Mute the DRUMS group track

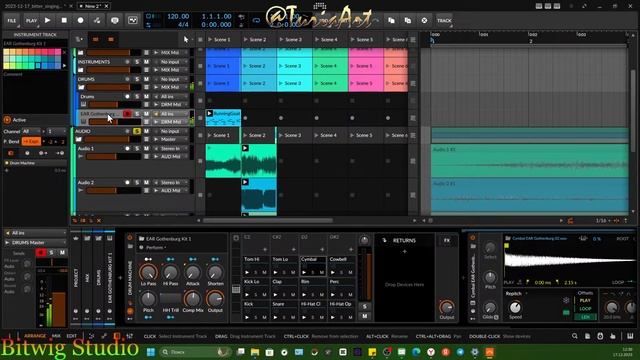[146, 79]
